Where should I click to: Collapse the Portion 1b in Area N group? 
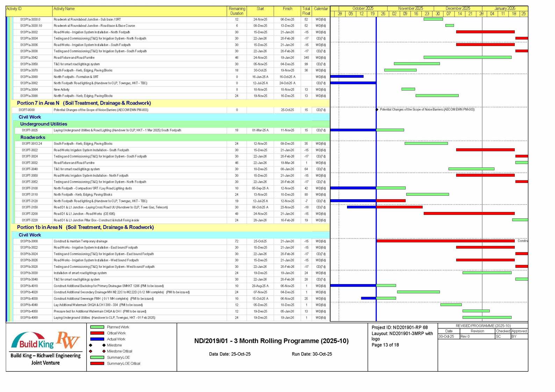[x=85, y=227]
